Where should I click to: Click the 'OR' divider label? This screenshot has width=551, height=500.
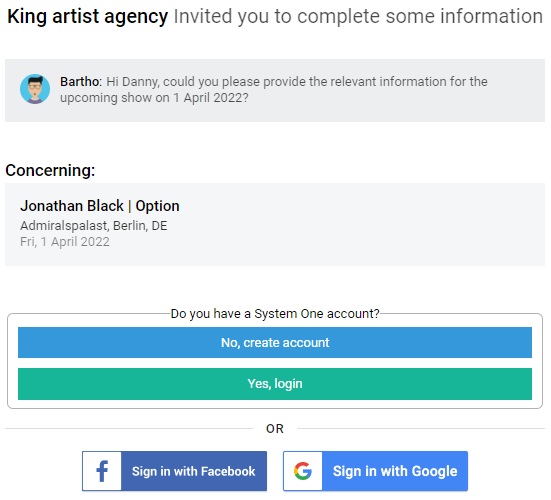tap(275, 429)
